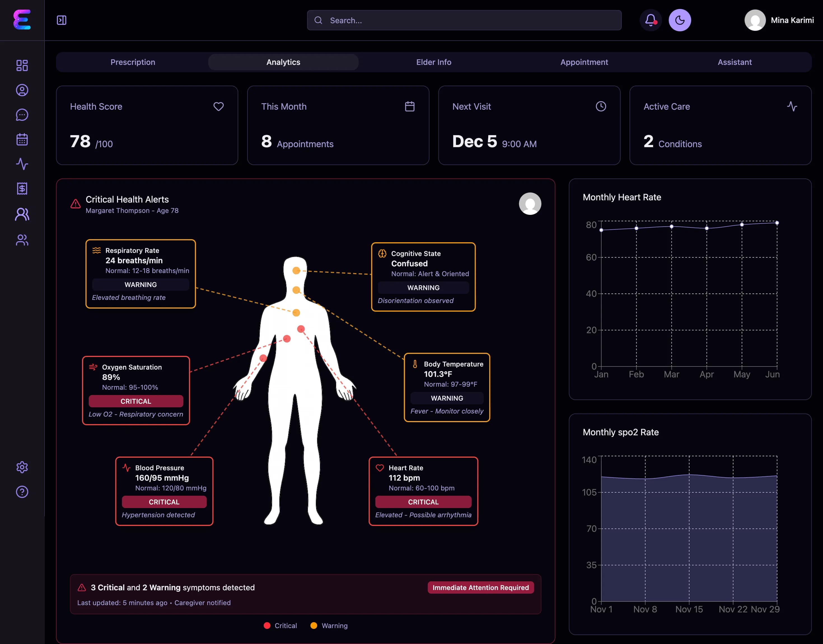
Task: Open the users group icon in sidebar
Action: pos(22,240)
